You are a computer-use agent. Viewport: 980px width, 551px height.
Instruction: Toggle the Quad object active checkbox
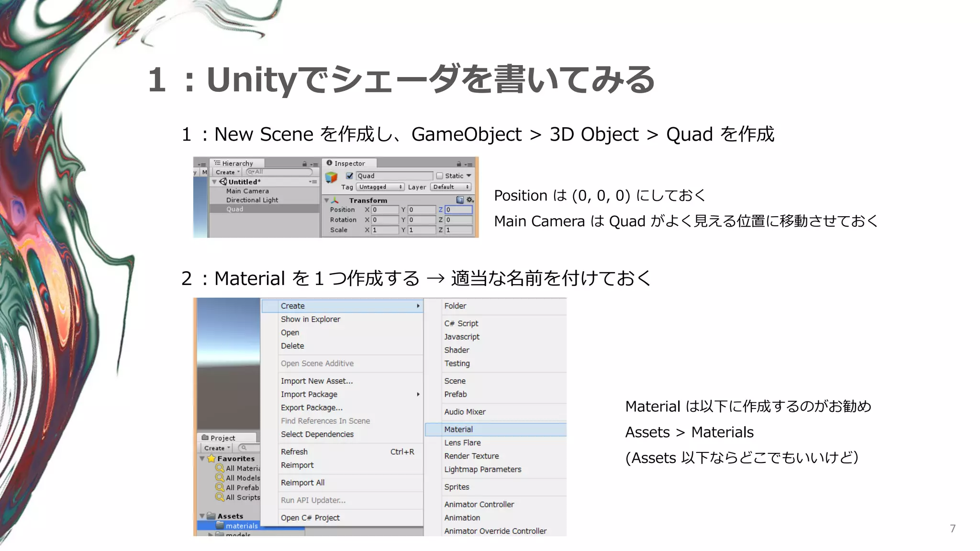[349, 176]
